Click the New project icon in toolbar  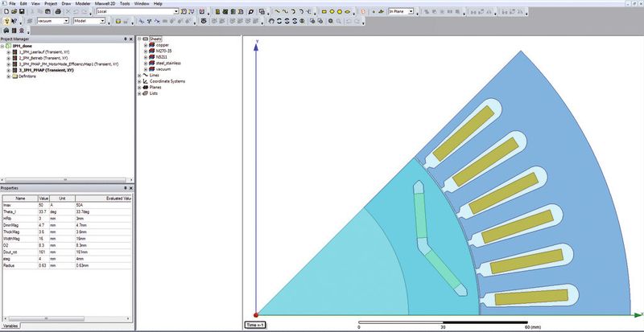5,13
